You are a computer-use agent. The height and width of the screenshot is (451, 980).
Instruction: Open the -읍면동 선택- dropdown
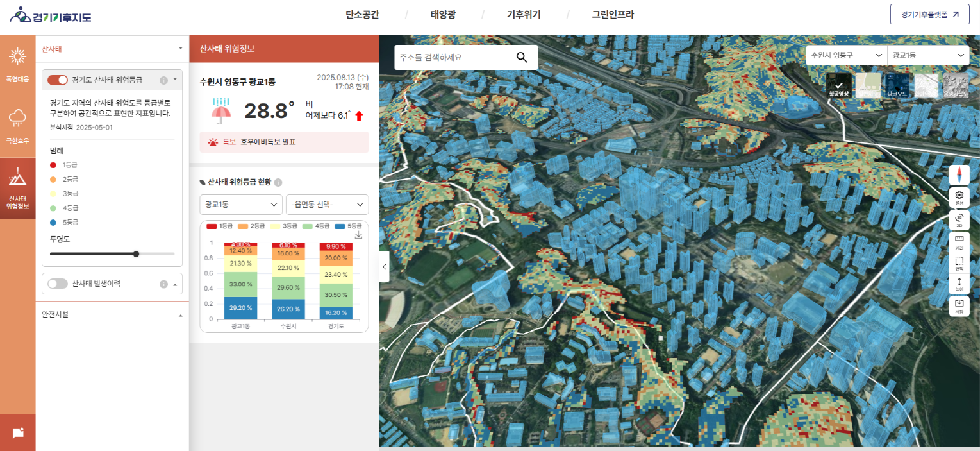tap(328, 204)
